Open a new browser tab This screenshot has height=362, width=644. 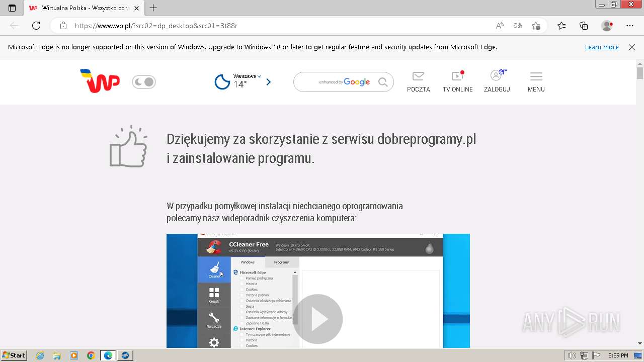(x=153, y=8)
